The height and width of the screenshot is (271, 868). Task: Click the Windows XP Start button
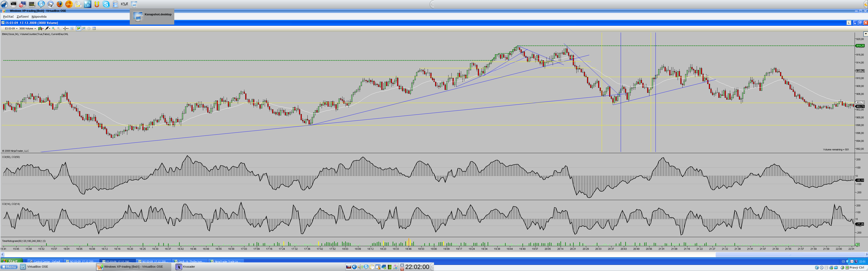tap(11, 261)
